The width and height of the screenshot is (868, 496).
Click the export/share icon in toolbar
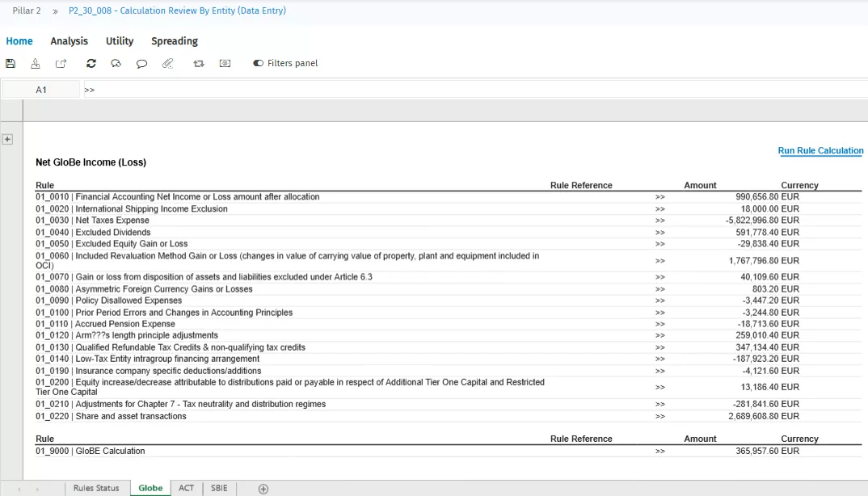[x=61, y=64]
